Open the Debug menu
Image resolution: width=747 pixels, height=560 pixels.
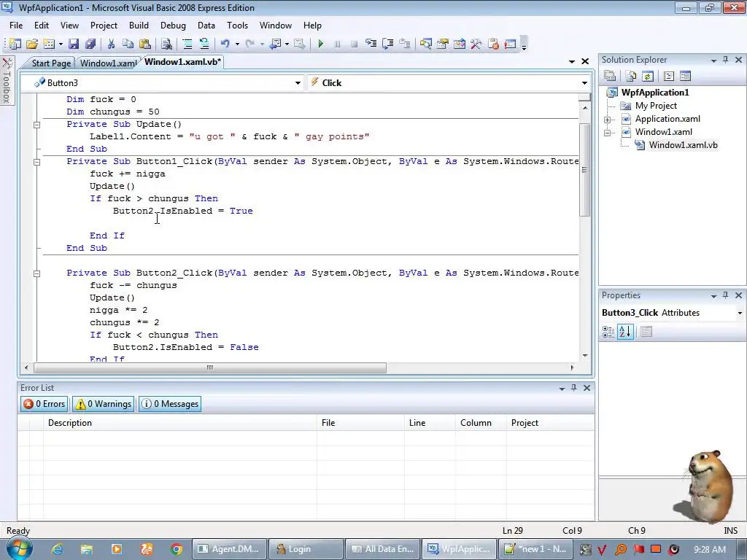173,26
